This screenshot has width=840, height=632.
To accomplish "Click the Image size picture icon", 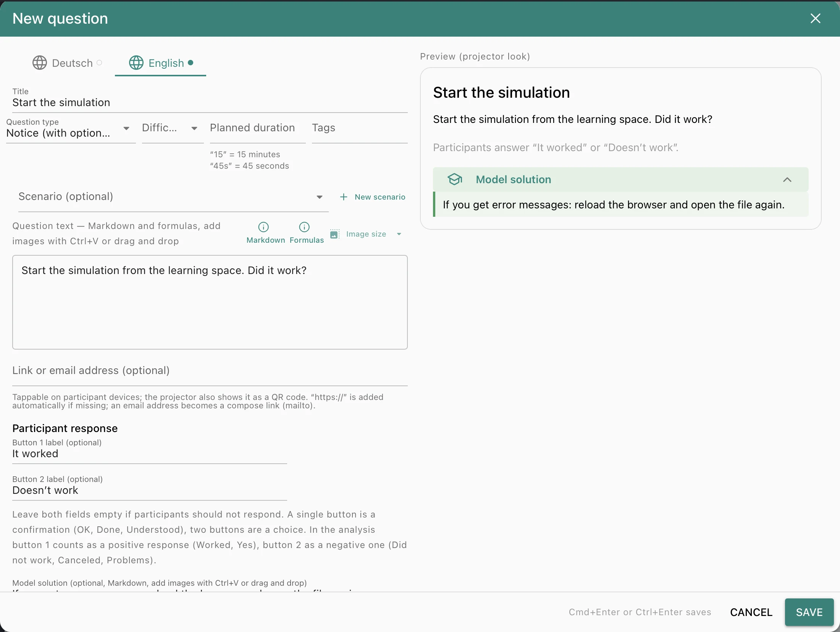I will pyautogui.click(x=335, y=234).
